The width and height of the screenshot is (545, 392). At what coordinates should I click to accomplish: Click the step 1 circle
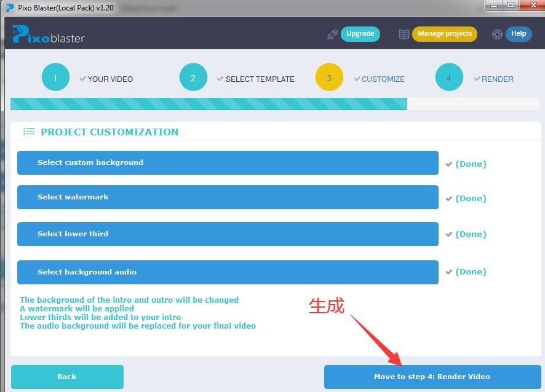pyautogui.click(x=55, y=78)
